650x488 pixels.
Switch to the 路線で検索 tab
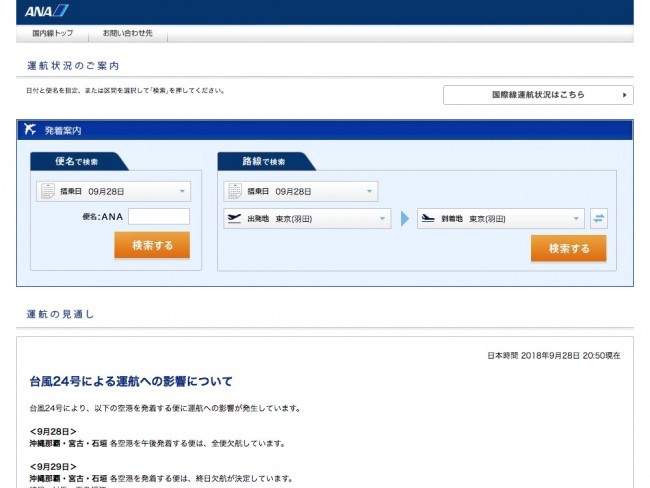click(x=264, y=162)
